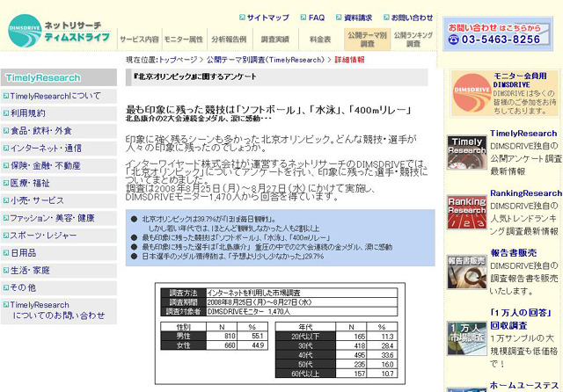Click the Ranking Research thumbnail image
Image resolution: width=563 pixels, height=392 pixels.
(x=466, y=212)
